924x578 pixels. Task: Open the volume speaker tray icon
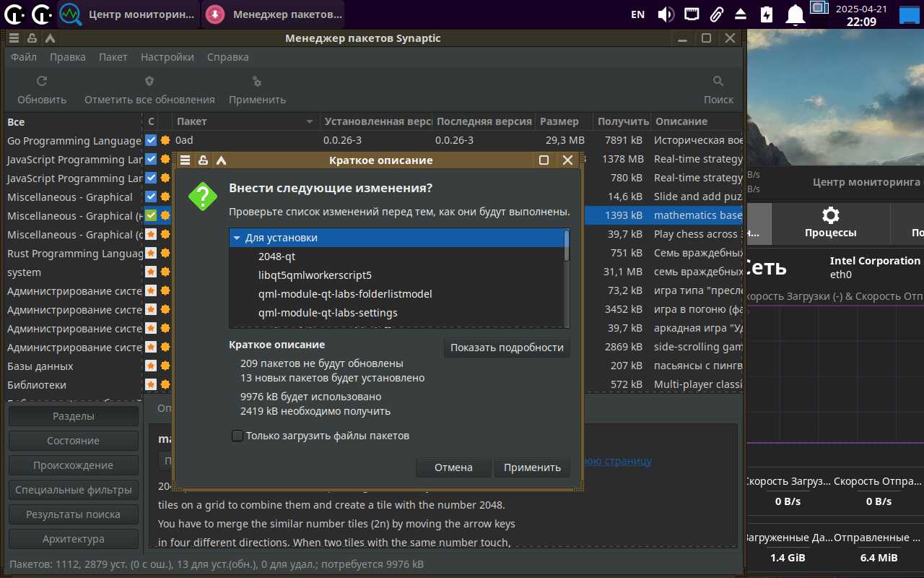click(x=666, y=14)
